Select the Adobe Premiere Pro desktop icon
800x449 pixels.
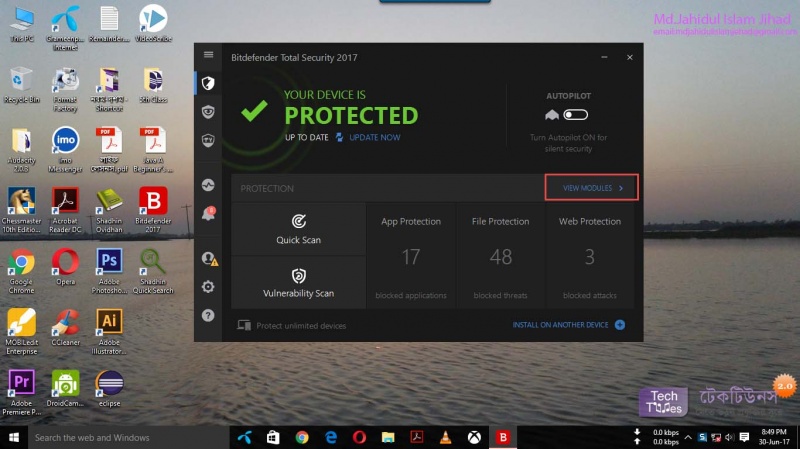pyautogui.click(x=21, y=392)
